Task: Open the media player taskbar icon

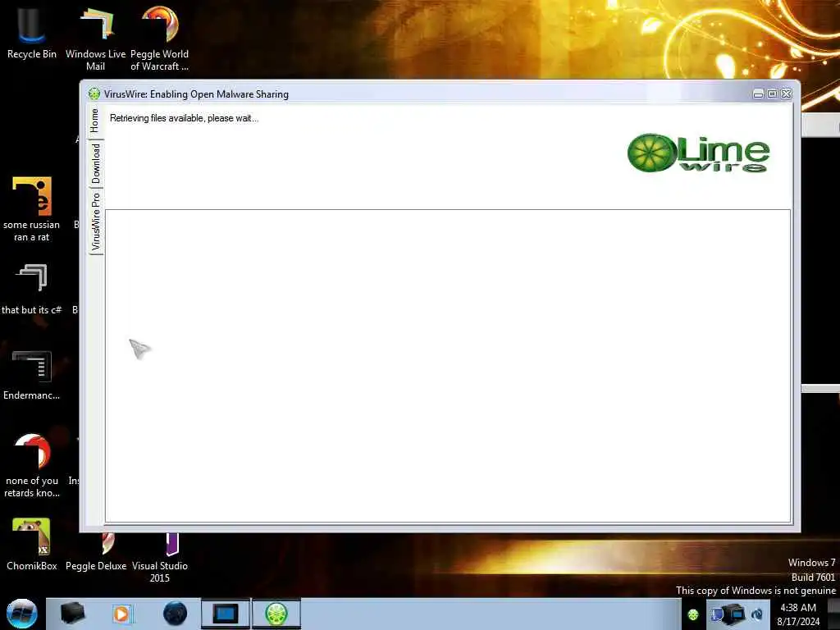Action: click(x=121, y=614)
